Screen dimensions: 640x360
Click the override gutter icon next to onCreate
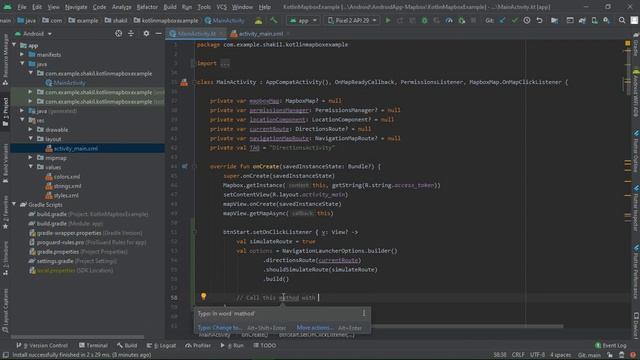pyautogui.click(x=184, y=167)
